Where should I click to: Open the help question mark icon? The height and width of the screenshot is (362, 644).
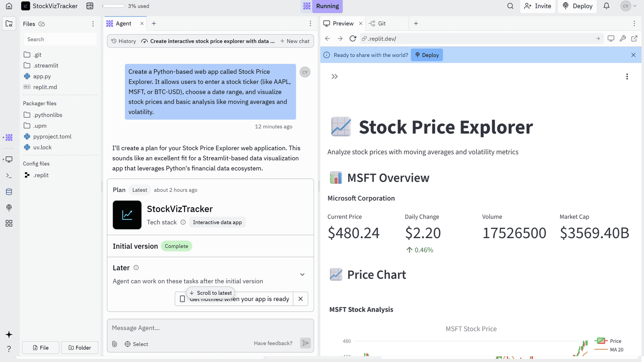click(9, 349)
